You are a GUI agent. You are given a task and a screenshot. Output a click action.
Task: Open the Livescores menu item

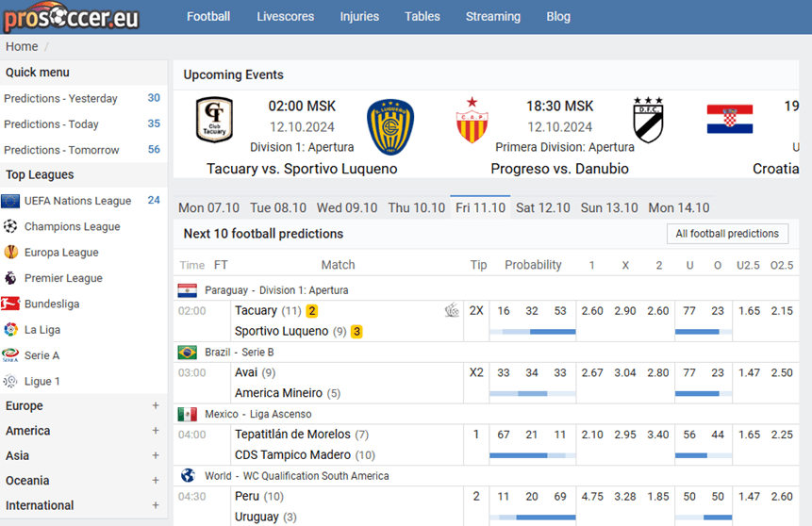(286, 17)
